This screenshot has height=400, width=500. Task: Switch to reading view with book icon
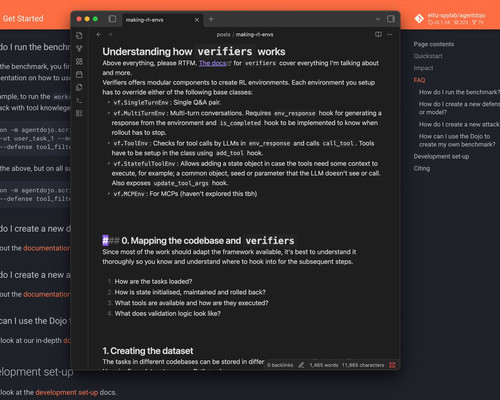(x=378, y=34)
